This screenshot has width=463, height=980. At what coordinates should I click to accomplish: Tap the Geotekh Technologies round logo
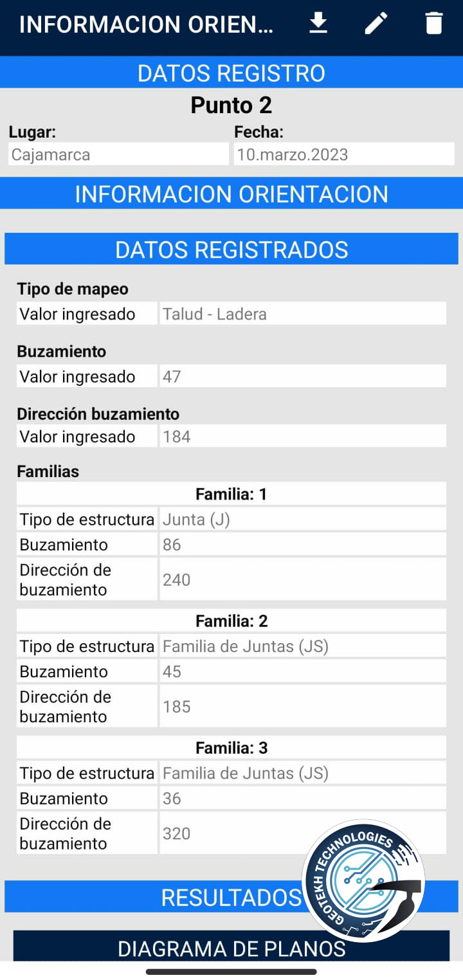click(362, 882)
